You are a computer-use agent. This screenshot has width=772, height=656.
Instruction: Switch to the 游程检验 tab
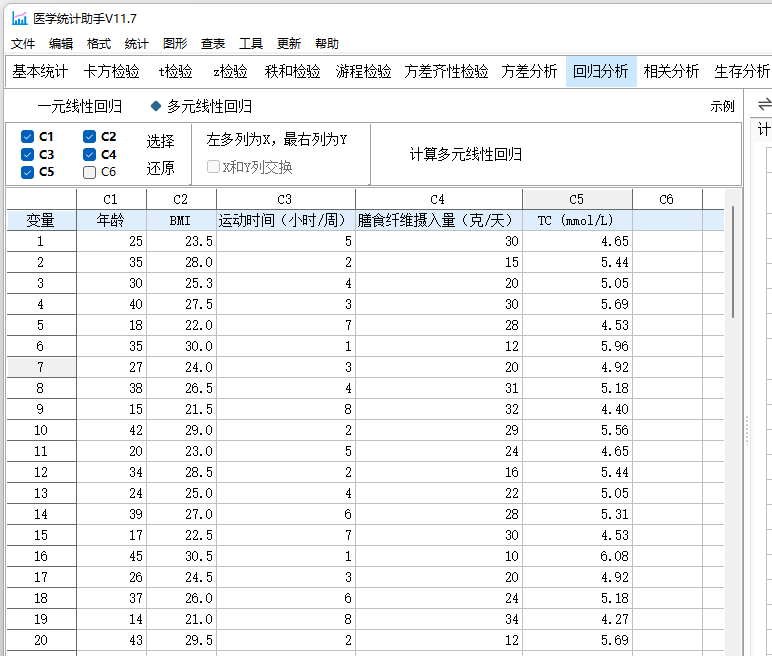tap(363, 71)
